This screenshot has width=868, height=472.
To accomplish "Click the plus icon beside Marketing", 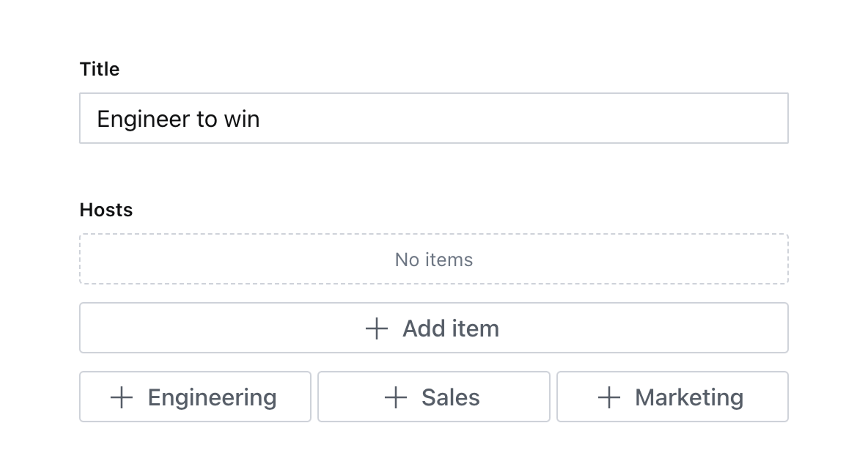I will coord(609,397).
